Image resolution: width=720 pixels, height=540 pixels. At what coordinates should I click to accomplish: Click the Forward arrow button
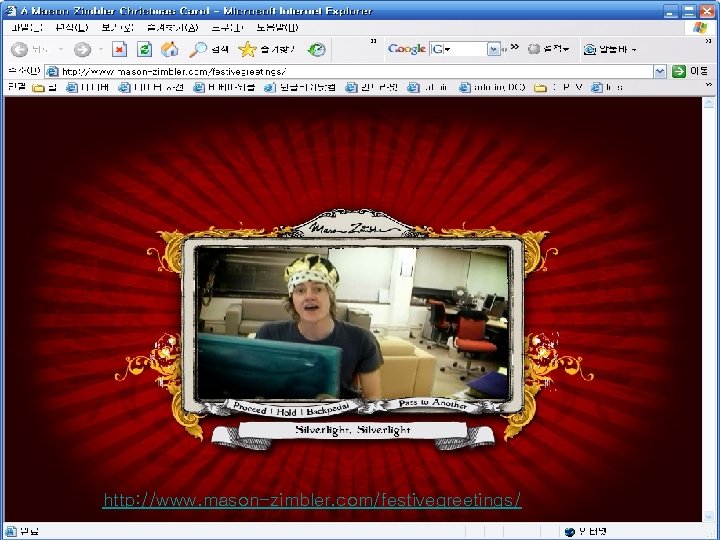(x=83, y=49)
